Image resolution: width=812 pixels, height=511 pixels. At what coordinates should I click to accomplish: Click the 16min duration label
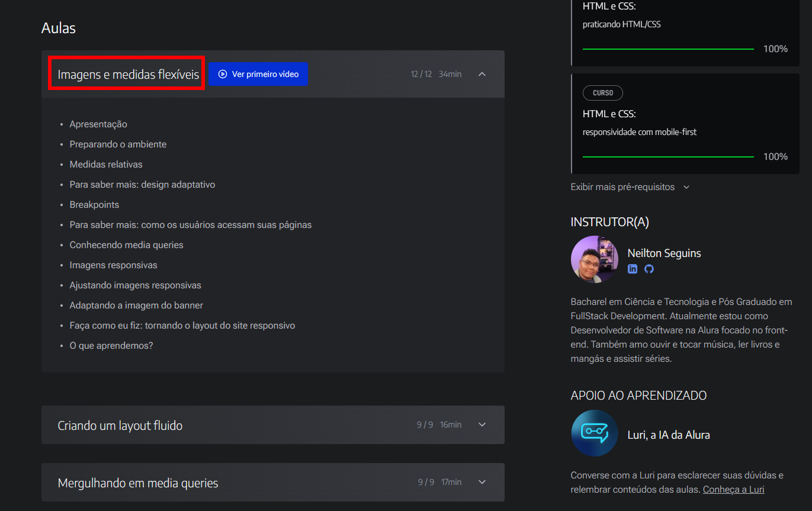tap(451, 425)
